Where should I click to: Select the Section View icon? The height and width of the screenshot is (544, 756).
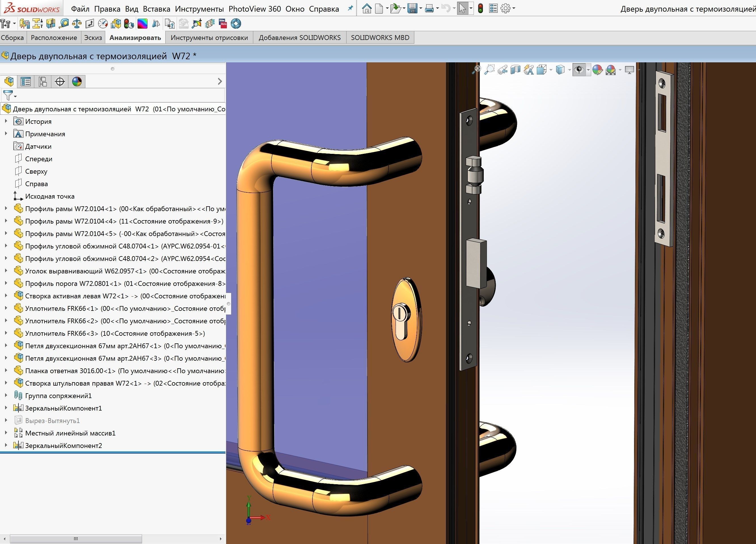click(515, 70)
